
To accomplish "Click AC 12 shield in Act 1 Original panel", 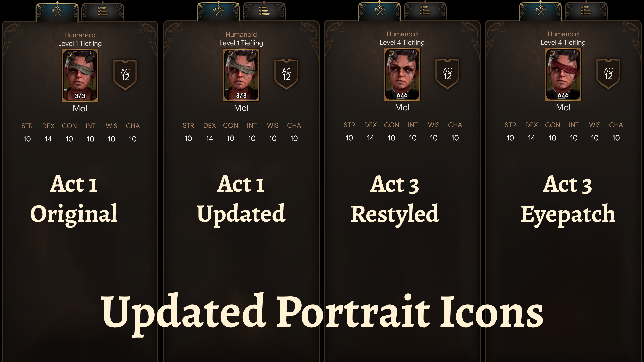I will pos(125,75).
